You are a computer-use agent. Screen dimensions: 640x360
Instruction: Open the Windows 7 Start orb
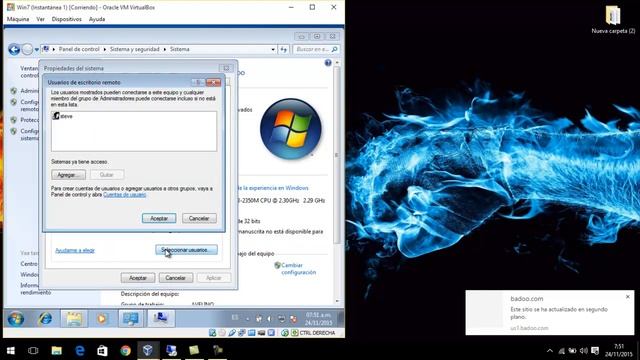(16, 319)
